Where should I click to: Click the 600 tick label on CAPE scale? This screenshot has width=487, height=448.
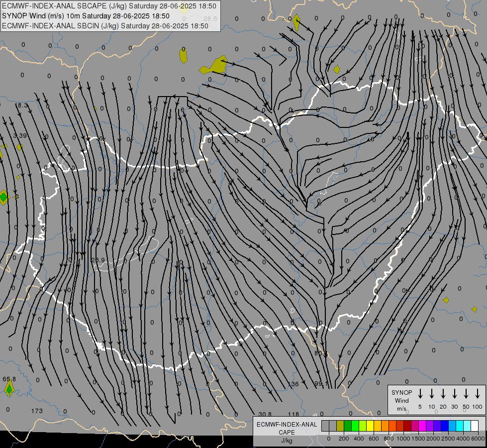pyautogui.click(x=374, y=439)
